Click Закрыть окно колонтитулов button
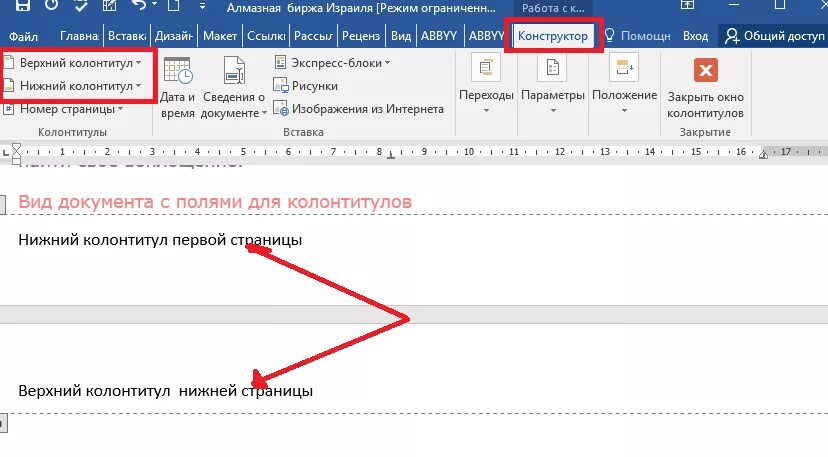 coord(705,88)
